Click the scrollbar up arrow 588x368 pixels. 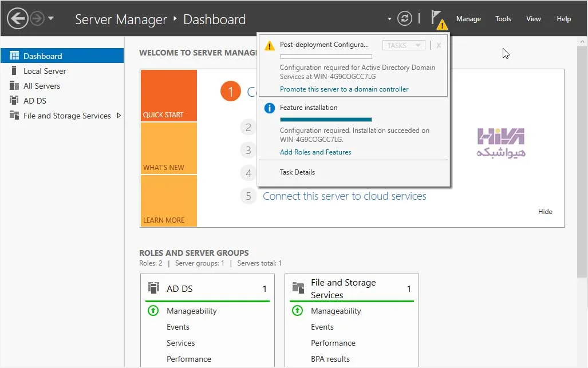click(x=582, y=41)
